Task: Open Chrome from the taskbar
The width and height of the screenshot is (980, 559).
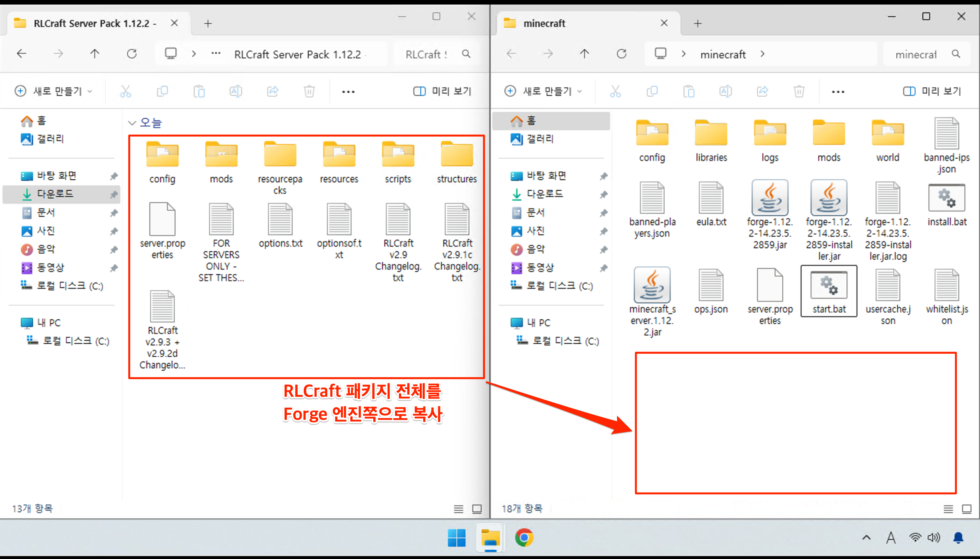Action: [x=524, y=538]
